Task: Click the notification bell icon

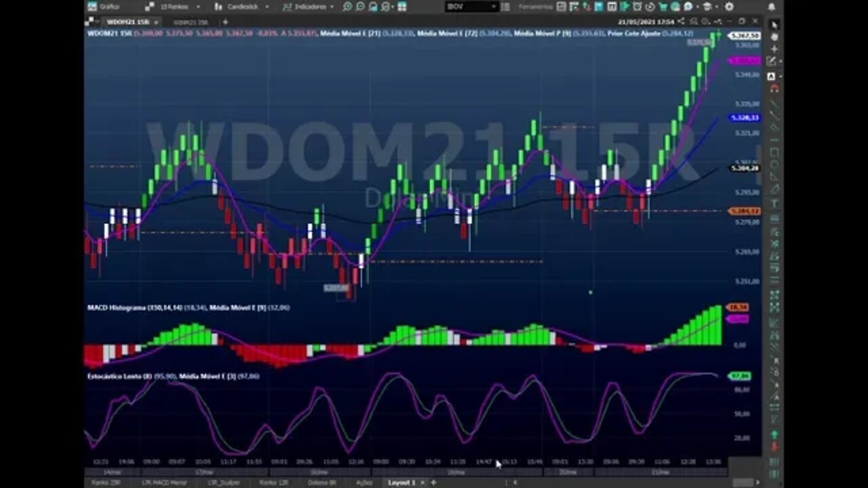Action: click(x=771, y=6)
